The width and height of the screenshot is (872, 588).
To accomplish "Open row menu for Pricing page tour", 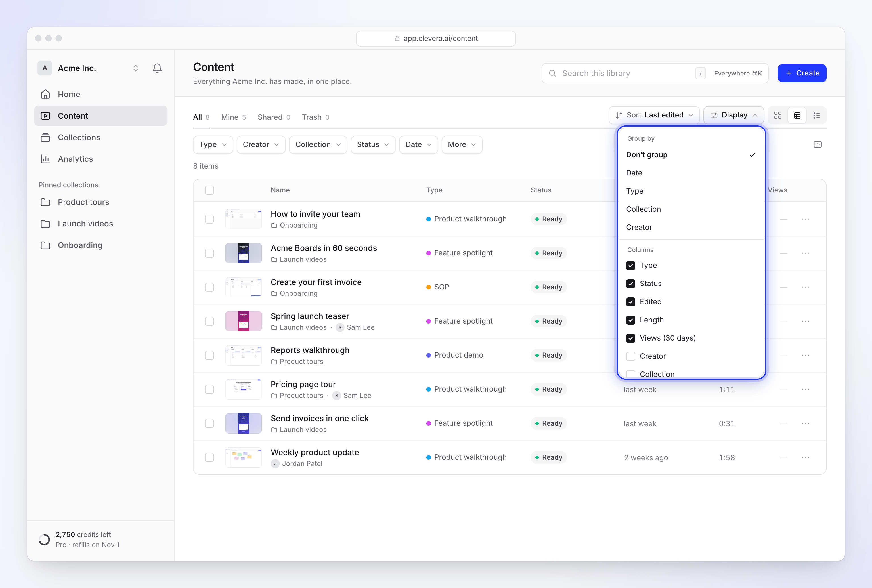I will [x=806, y=389].
